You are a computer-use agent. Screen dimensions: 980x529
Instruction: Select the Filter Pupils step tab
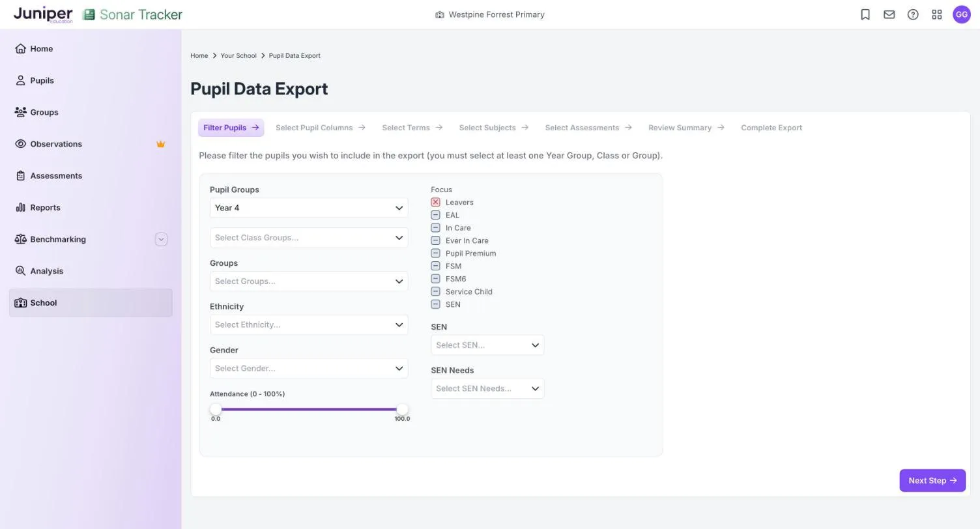(x=231, y=128)
